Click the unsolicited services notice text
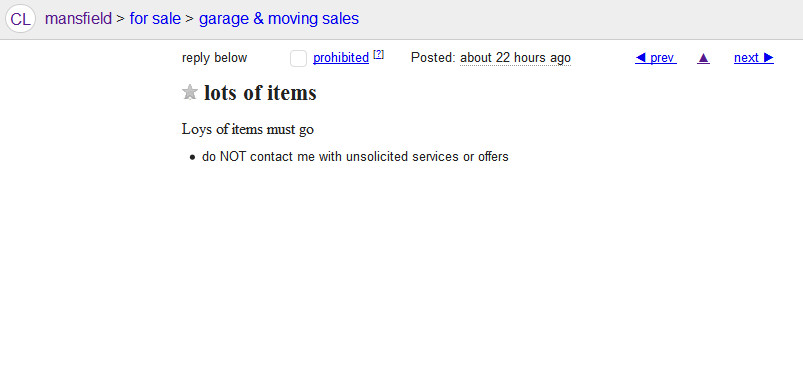803x373 pixels. (x=355, y=157)
